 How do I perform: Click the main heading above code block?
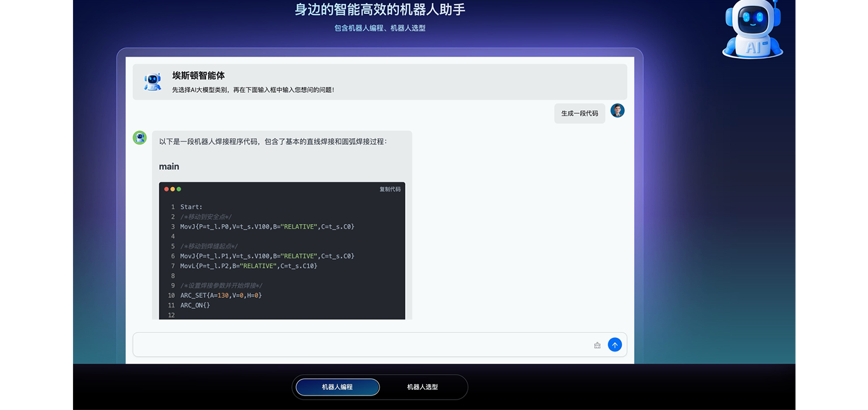[169, 167]
